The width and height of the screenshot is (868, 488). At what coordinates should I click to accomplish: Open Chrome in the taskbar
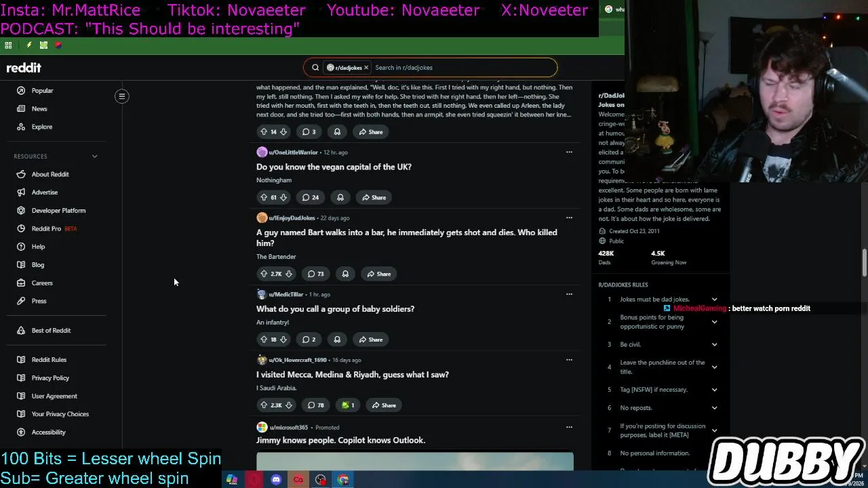343,480
